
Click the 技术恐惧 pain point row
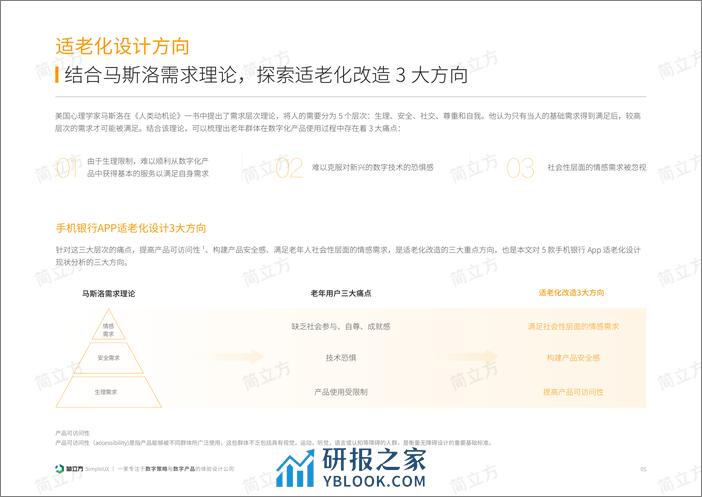[x=341, y=357]
